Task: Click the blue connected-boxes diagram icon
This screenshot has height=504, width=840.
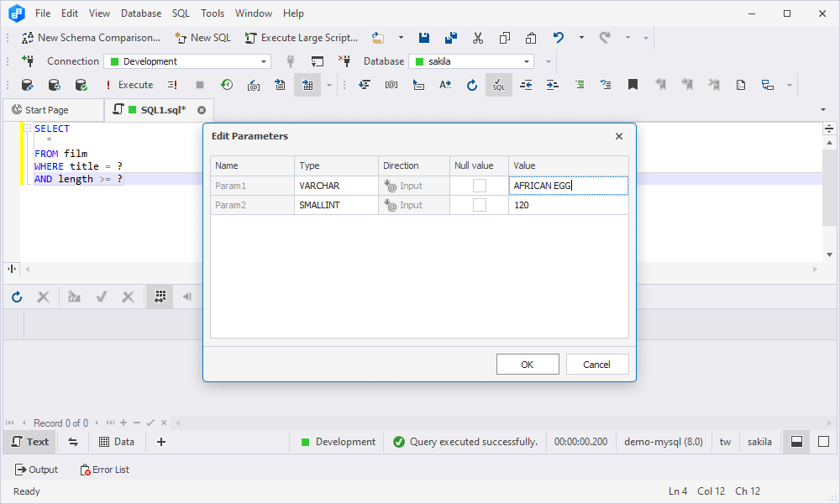Action: pyautogui.click(x=768, y=85)
